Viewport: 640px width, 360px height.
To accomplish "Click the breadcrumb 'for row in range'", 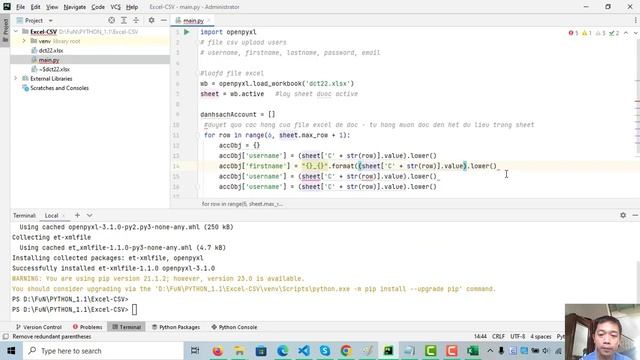I will [242, 204].
